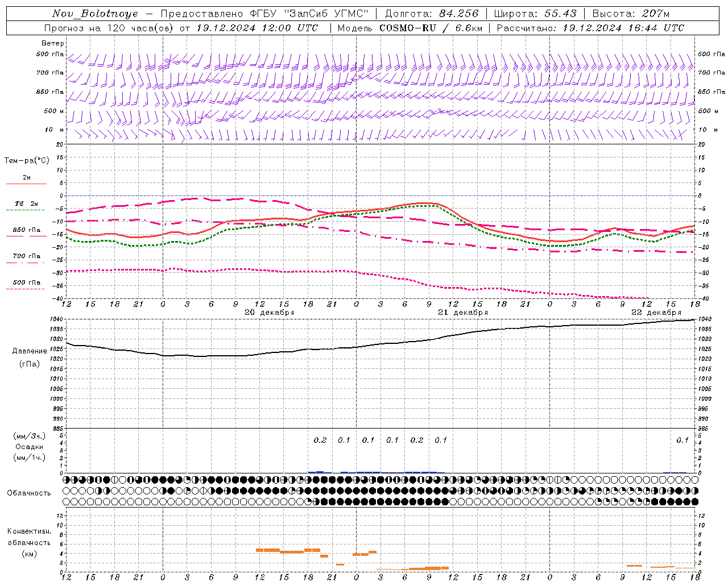This screenshot has height=582, width=728.
Task: Click the 1040 value on the left pressure axis
Action: pos(57,319)
